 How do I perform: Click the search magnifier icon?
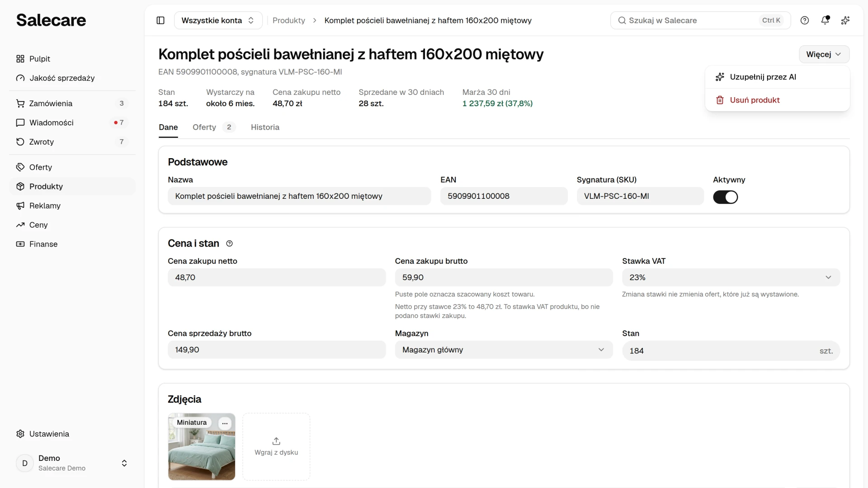tap(622, 20)
